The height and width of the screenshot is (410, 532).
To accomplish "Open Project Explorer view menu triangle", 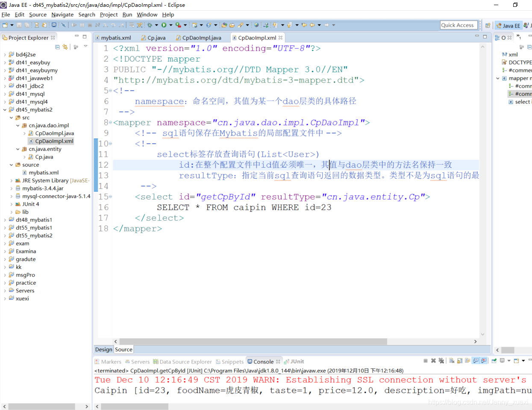I will click(85, 47).
